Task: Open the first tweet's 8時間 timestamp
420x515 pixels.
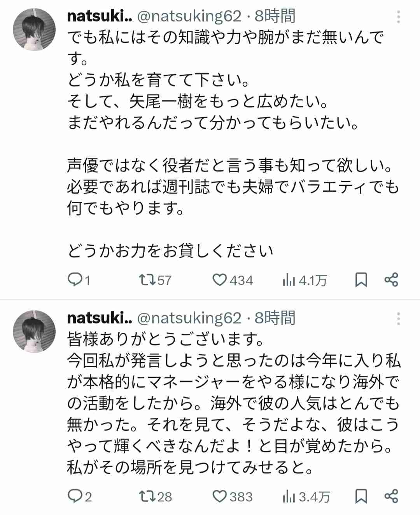Action: (275, 16)
